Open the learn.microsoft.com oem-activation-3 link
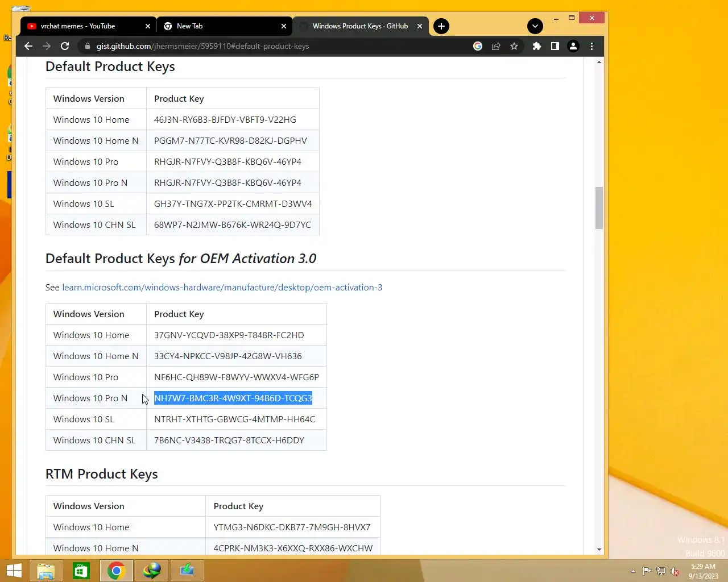Screen dimensions: 728x582 (222, 288)
